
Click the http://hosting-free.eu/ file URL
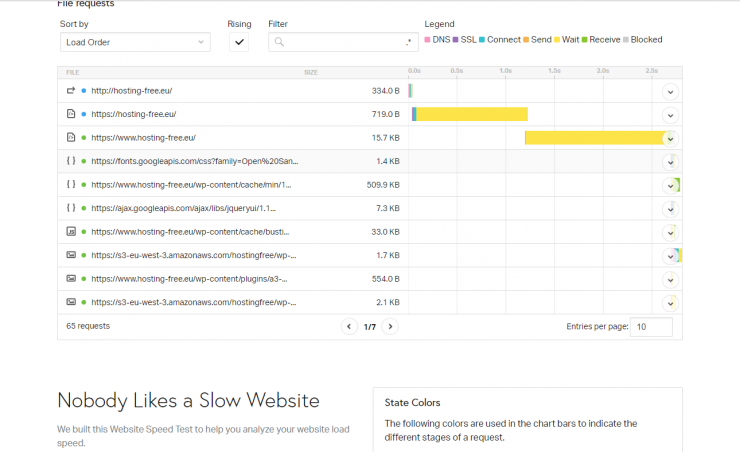click(132, 91)
